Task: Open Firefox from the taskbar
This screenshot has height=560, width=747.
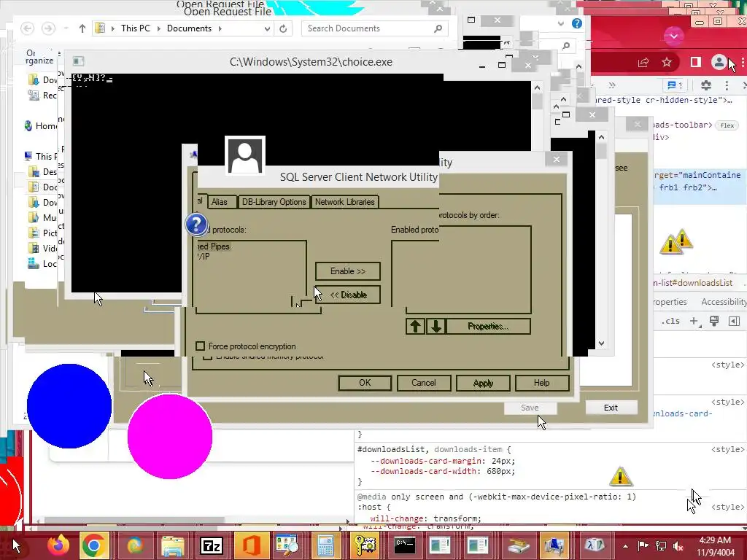Action: (58, 545)
